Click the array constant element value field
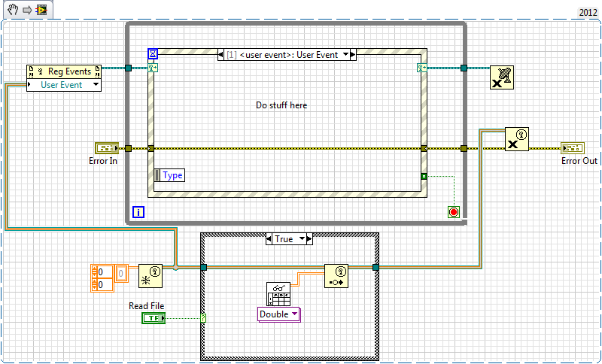 (x=104, y=272)
